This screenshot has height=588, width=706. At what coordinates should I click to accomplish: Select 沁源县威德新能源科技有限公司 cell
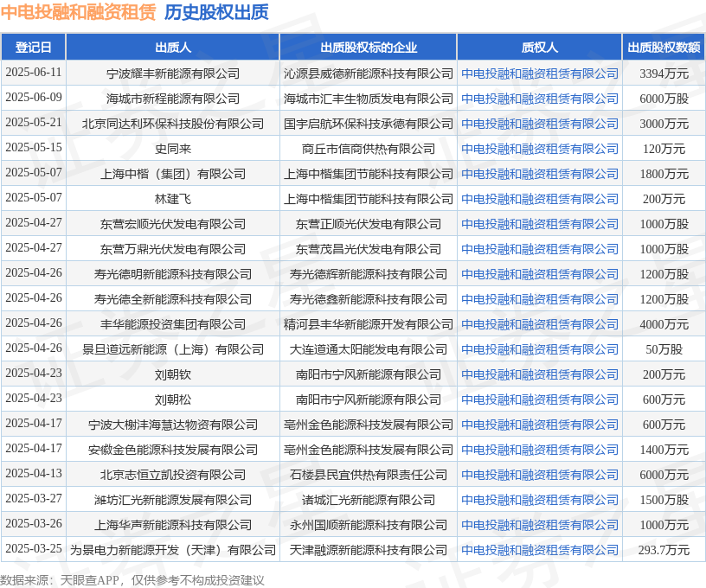point(369,73)
